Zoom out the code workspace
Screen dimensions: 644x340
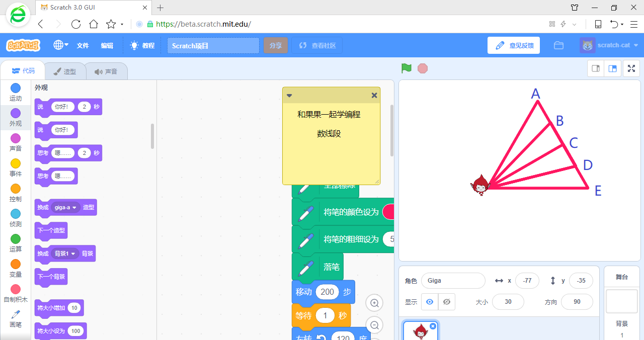(x=375, y=324)
